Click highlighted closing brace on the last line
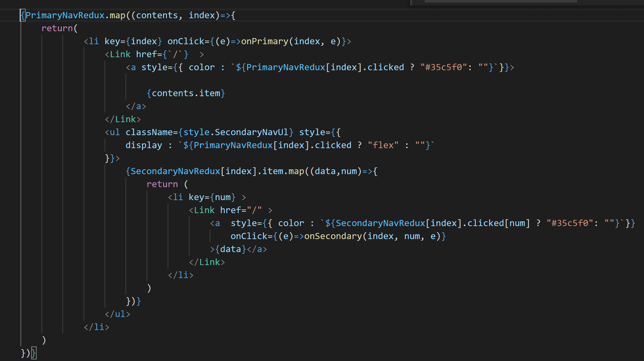The width and height of the screenshot is (644, 361). point(34,353)
